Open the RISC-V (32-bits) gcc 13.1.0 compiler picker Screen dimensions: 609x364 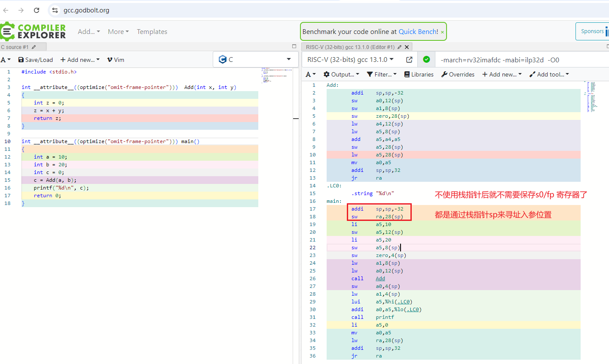coord(351,60)
